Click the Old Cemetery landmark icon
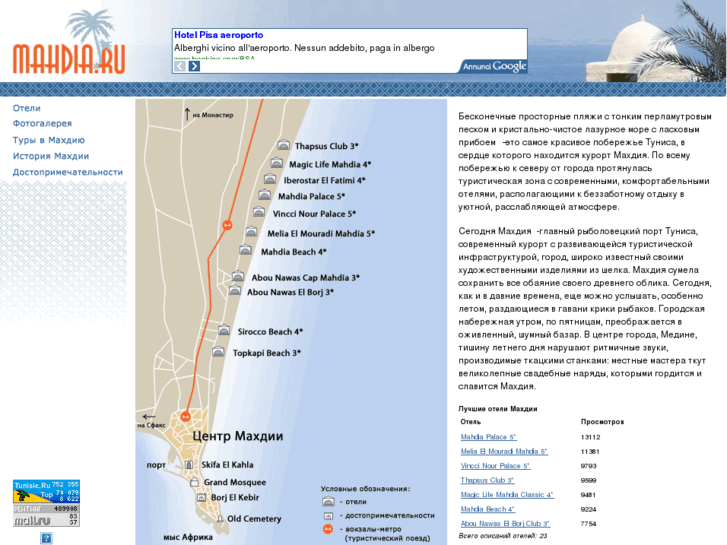This screenshot has width=727, height=545. point(220,519)
